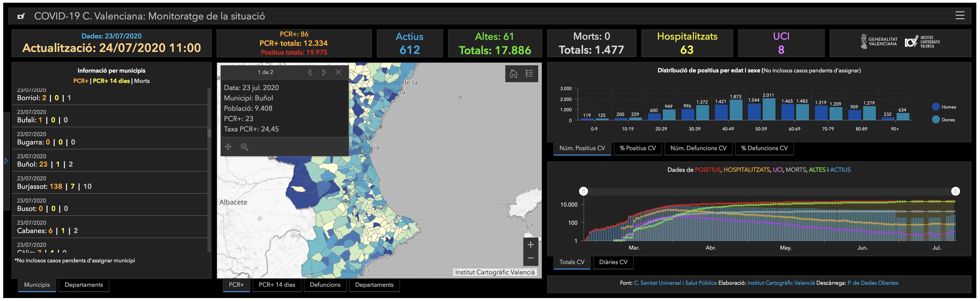Zoom in the map with plus button
This screenshot has height=301, width=980.
(x=530, y=245)
